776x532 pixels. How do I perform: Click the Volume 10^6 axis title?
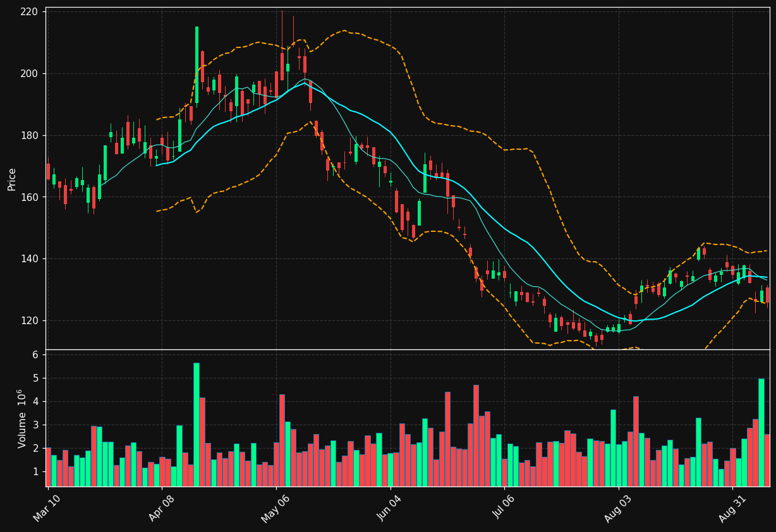(x=21, y=418)
